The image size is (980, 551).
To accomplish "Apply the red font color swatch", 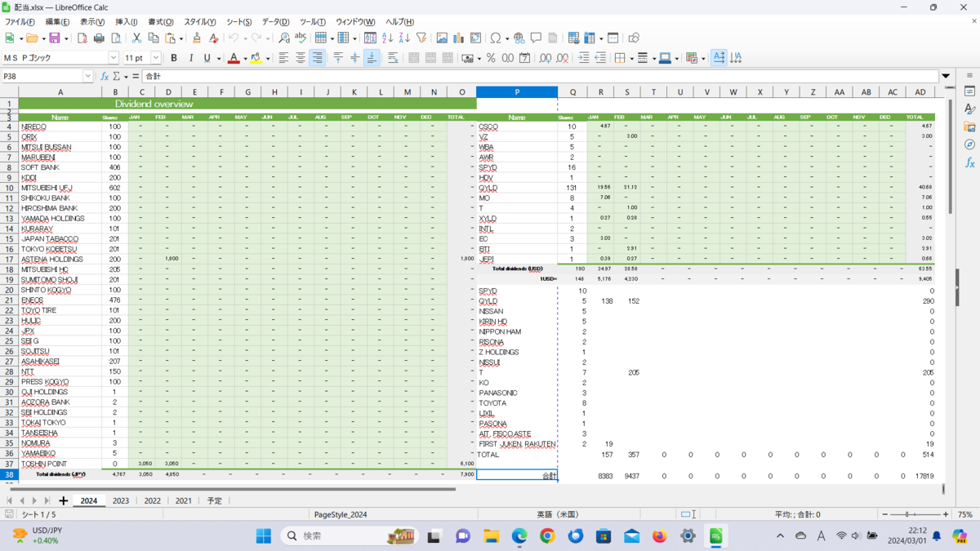I will click(234, 58).
